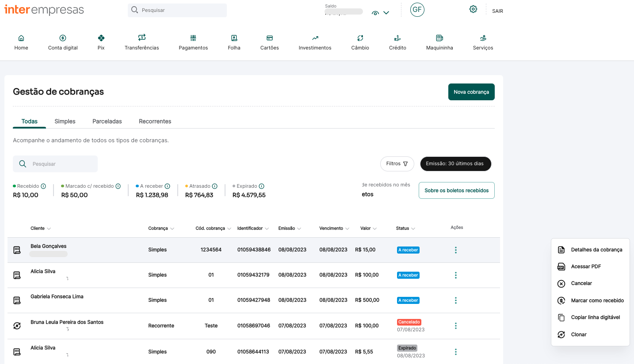Sort by the Emissão column header
This screenshot has height=364, width=634.
pyautogui.click(x=290, y=228)
